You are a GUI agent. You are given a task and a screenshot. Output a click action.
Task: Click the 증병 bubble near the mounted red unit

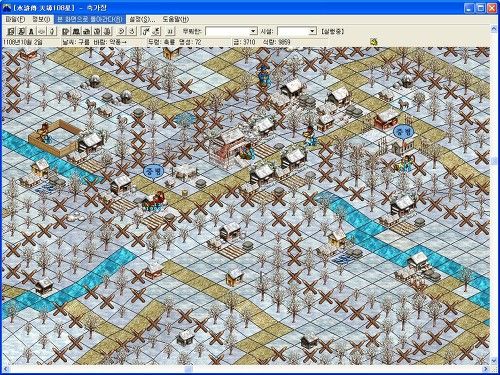(153, 172)
